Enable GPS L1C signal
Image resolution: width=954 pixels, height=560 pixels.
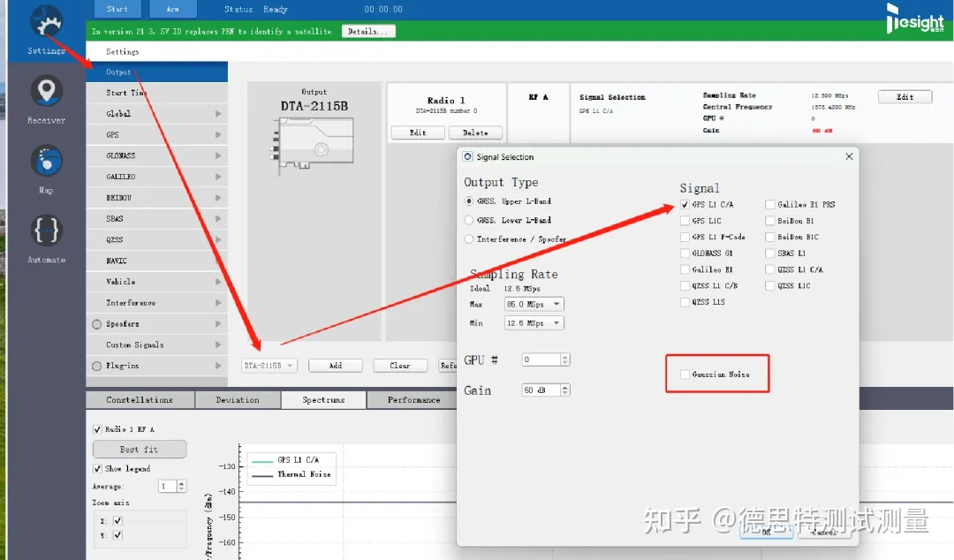point(685,221)
